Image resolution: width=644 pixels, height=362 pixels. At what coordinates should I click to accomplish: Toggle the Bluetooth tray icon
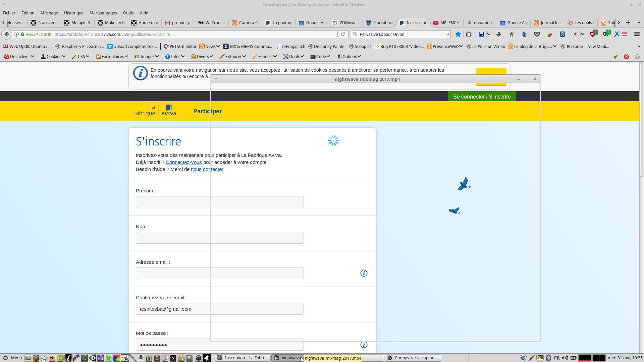[x=548, y=358]
